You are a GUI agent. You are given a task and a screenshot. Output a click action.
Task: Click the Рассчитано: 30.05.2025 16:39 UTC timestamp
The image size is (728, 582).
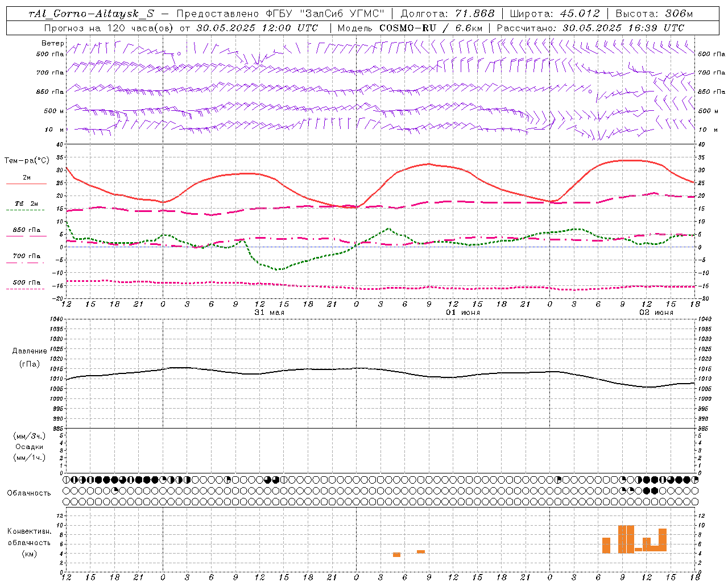click(590, 28)
